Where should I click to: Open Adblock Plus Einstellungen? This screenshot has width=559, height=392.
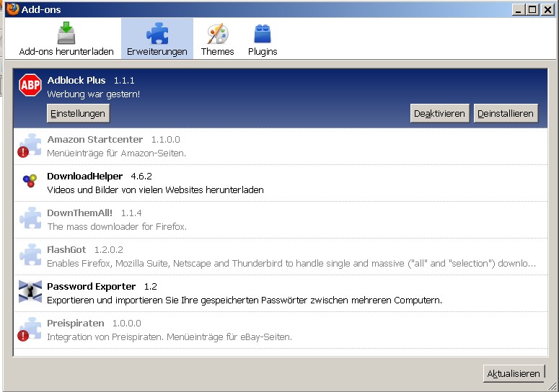pos(78,114)
